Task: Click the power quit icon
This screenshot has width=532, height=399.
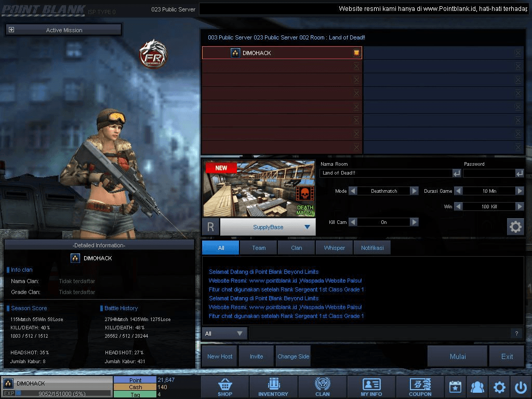Action: click(x=521, y=387)
